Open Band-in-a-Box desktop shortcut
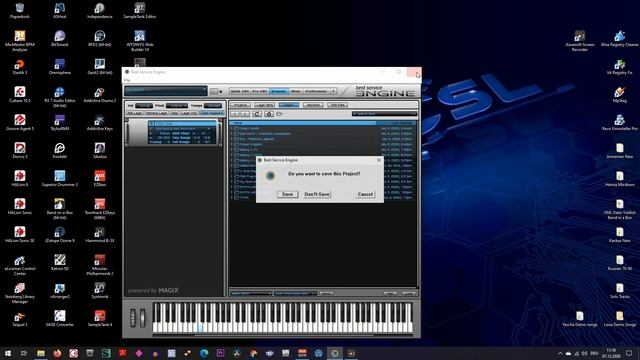The height and width of the screenshot is (360, 640). pyautogui.click(x=60, y=208)
